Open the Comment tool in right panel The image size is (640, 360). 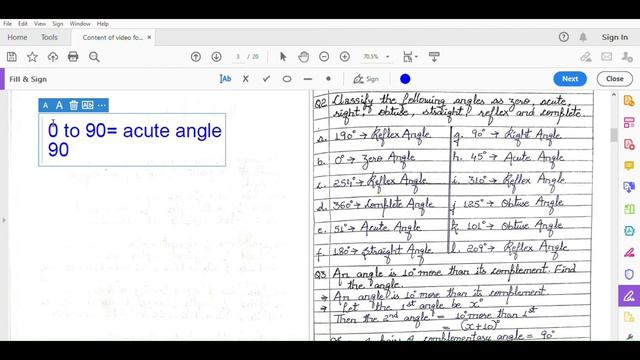(629, 166)
